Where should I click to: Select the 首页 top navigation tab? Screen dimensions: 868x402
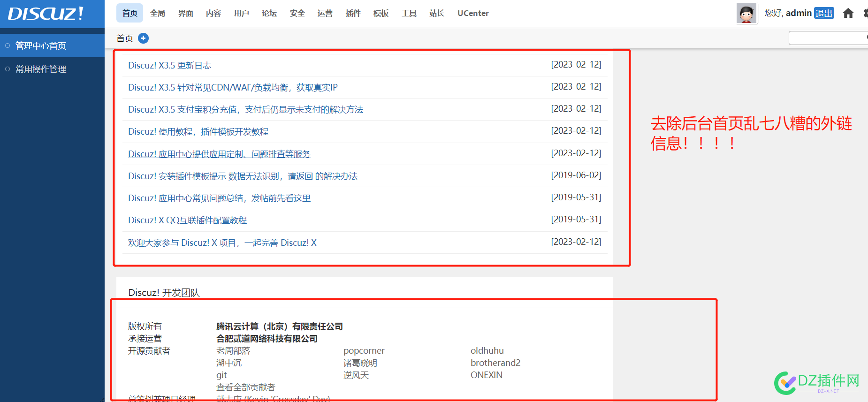click(x=130, y=13)
